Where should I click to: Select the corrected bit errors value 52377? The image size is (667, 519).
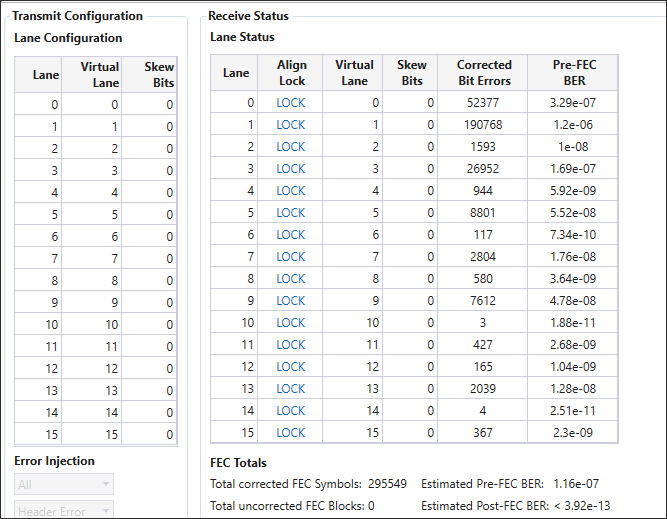pos(483,103)
